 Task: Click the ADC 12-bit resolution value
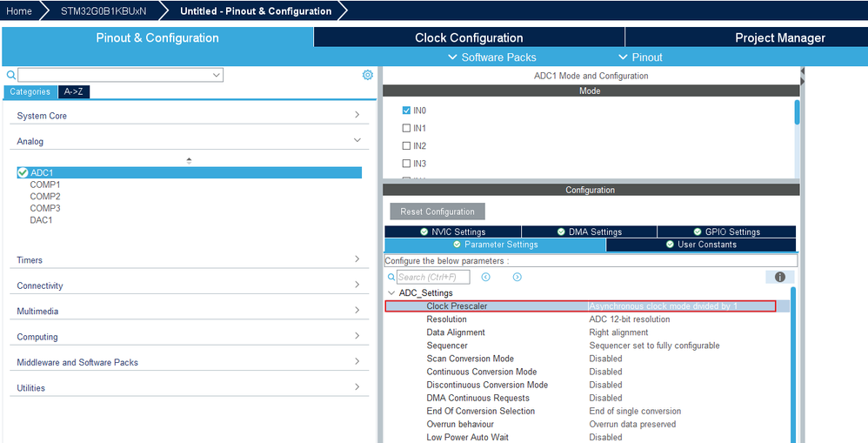point(630,319)
